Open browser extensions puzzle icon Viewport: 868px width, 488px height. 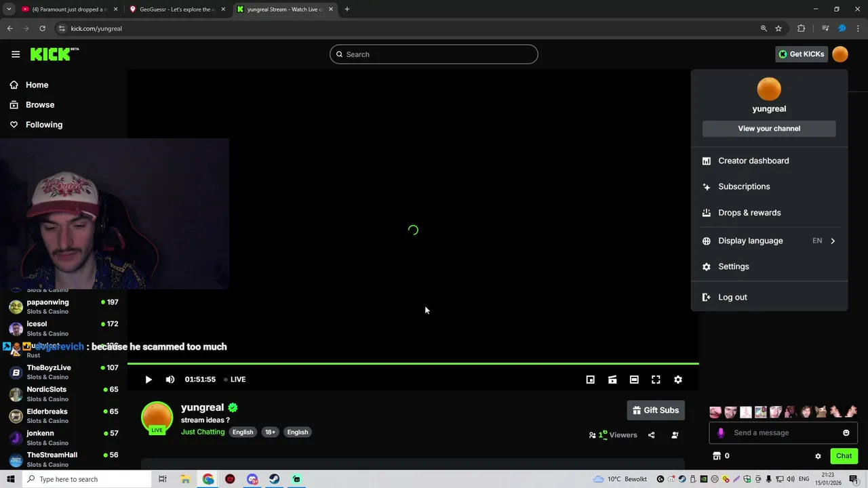point(802,28)
